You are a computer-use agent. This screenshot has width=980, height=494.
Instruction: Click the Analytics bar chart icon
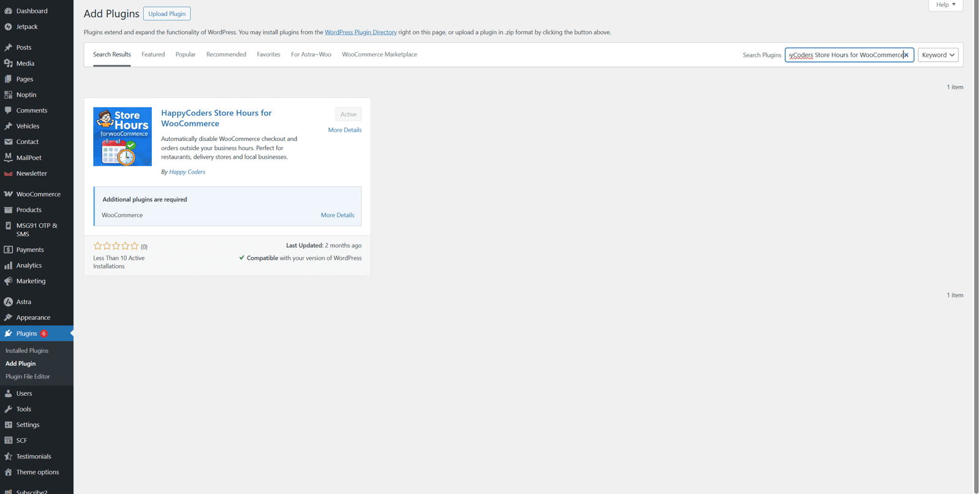[x=8, y=265]
